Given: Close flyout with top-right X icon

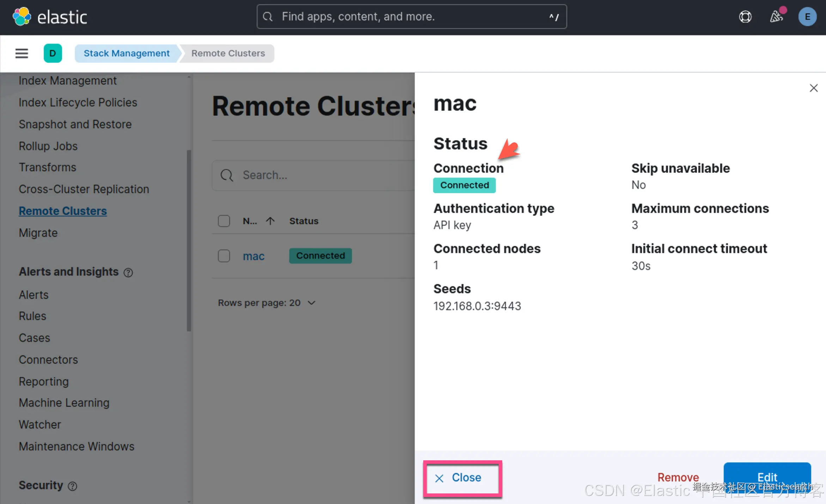Looking at the screenshot, I should point(813,88).
